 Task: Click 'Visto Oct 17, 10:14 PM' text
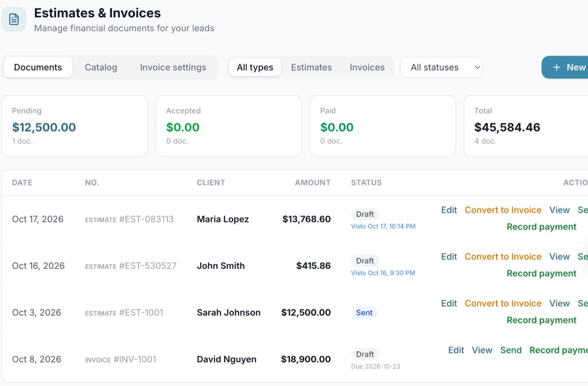point(383,226)
